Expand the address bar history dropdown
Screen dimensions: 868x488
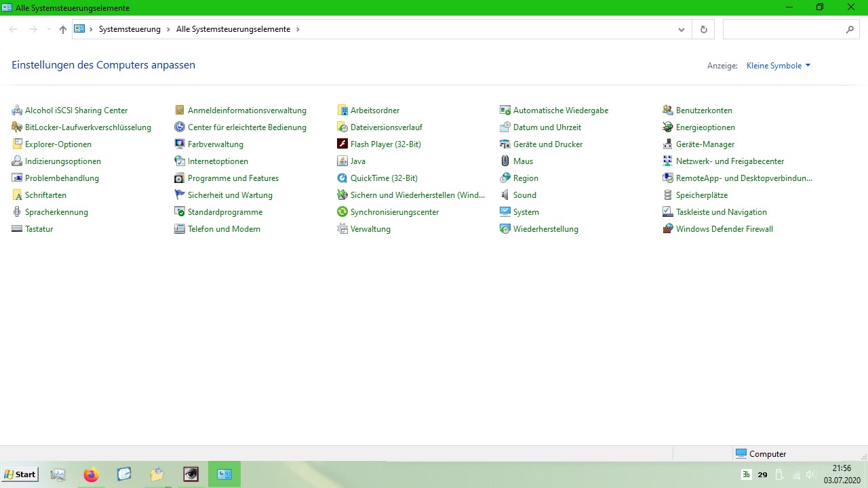682,30
